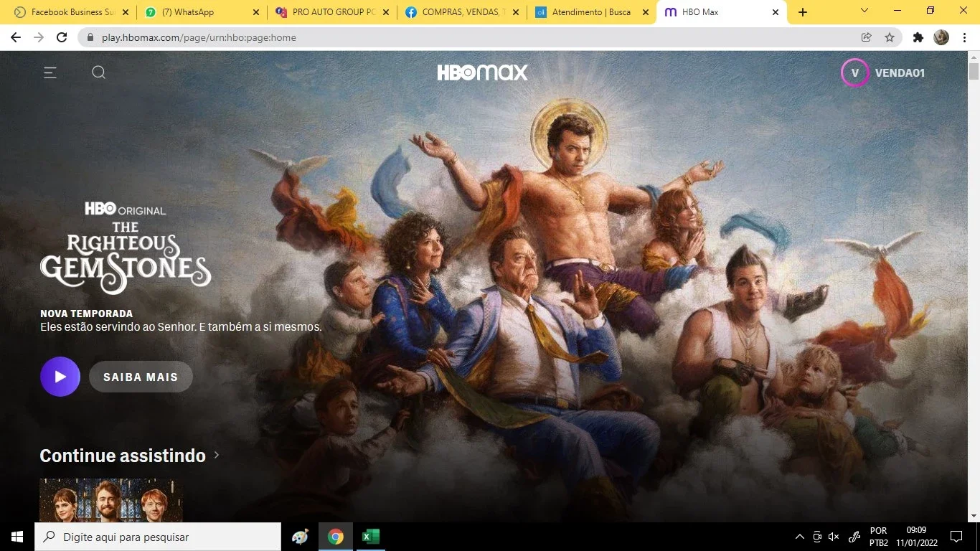This screenshot has width=980, height=551.
Task: Click the address bar URL field
Action: [x=473, y=37]
